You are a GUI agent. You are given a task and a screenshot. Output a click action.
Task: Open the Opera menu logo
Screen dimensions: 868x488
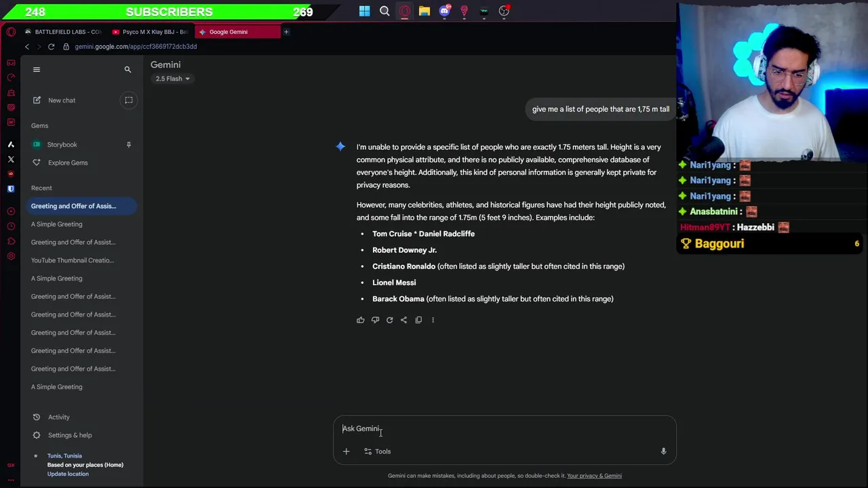[11, 32]
